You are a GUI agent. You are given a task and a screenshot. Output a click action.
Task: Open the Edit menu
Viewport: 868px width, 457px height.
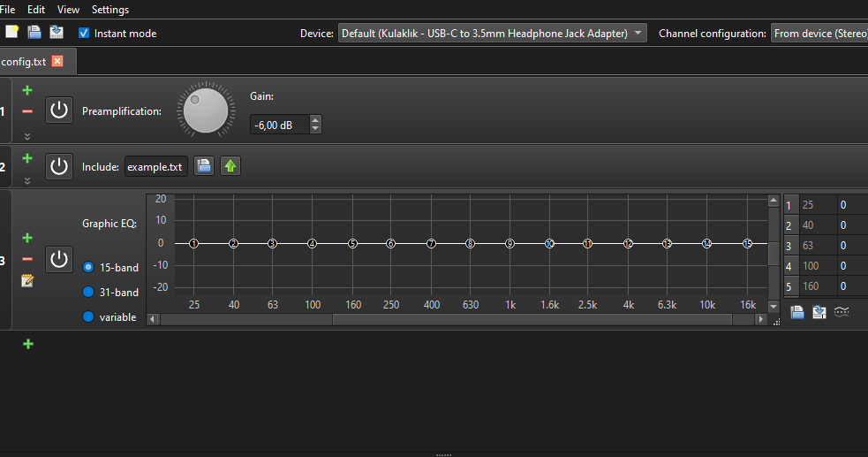coord(36,10)
